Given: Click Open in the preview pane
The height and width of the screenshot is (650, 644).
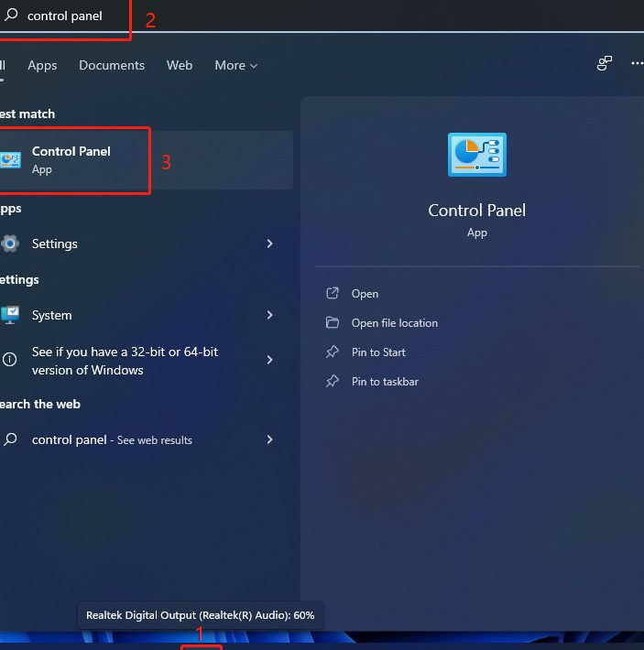Looking at the screenshot, I should [365, 294].
